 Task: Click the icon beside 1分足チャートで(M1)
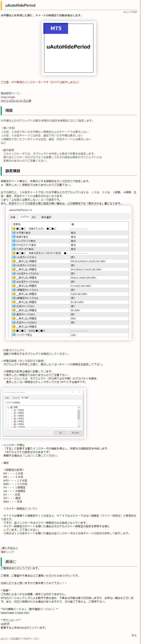tap(14, 257)
